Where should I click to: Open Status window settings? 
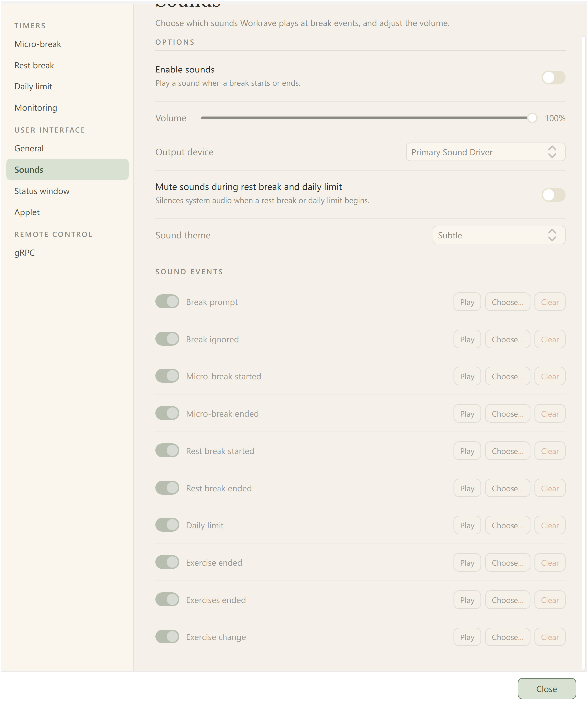coord(68,191)
